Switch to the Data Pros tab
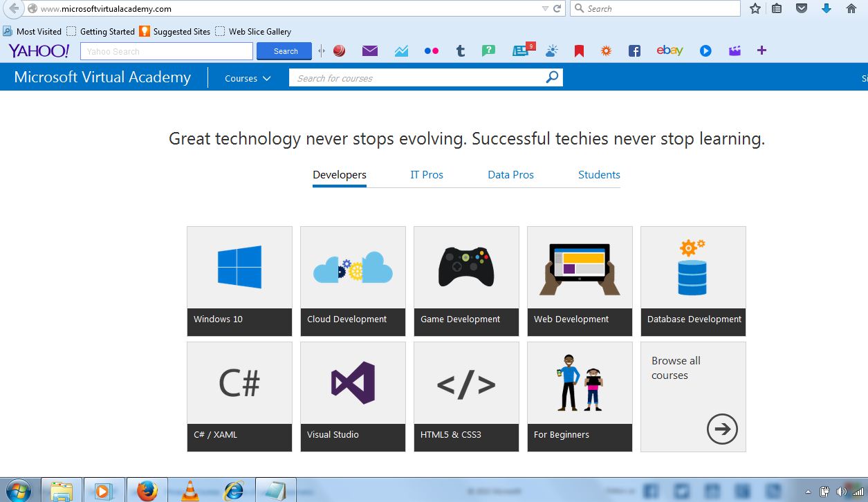 pyautogui.click(x=510, y=174)
